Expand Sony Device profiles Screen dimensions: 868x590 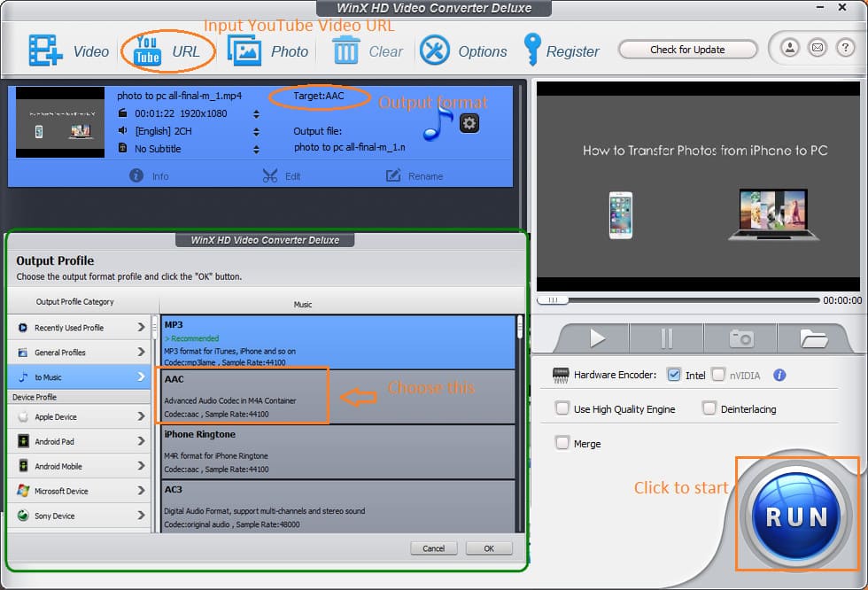[79, 516]
